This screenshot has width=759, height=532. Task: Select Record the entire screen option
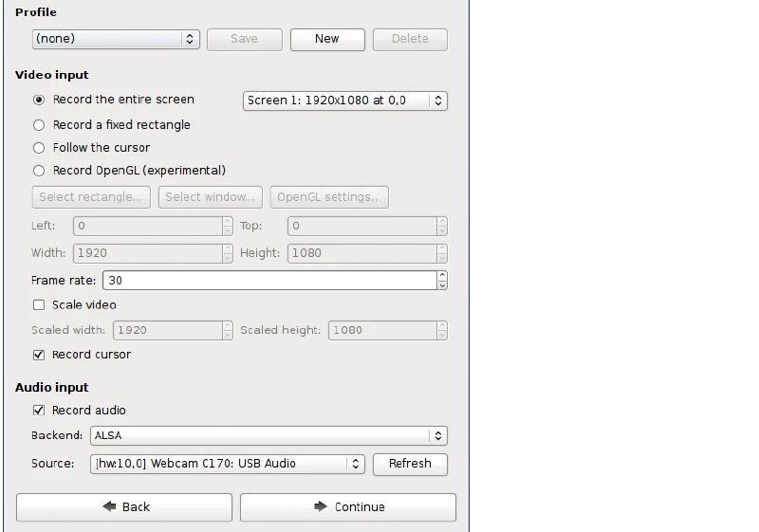pos(39,100)
